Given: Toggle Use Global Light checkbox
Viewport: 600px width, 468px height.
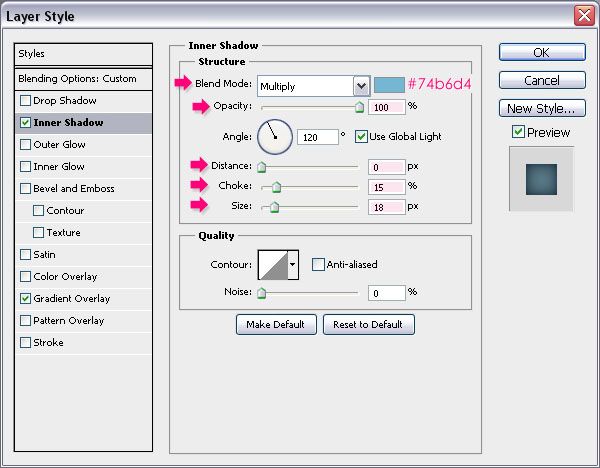Looking at the screenshot, I should 361,136.
